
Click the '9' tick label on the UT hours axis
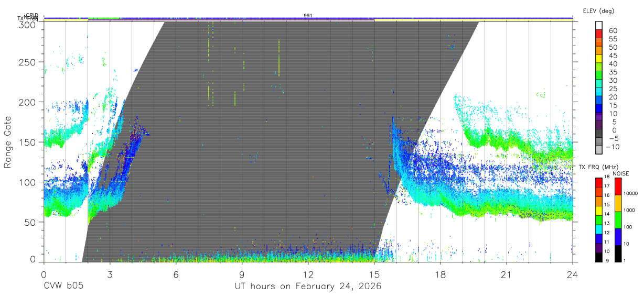pyautogui.click(x=242, y=274)
